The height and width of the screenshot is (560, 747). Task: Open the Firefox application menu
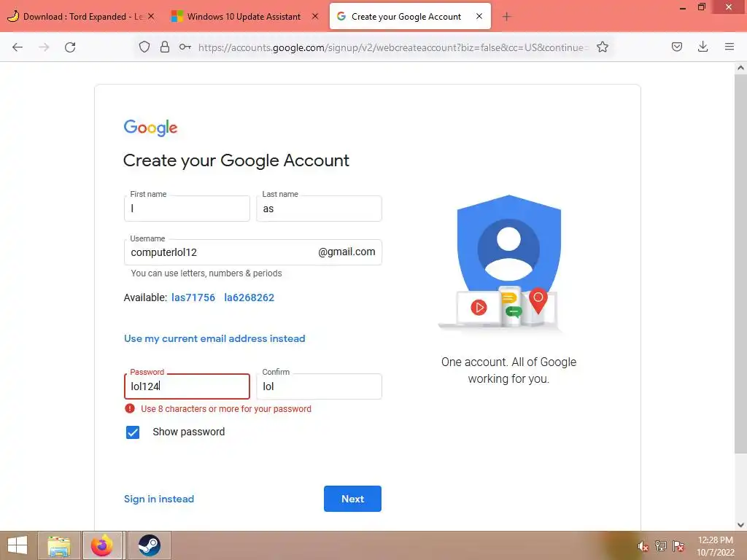tap(729, 47)
